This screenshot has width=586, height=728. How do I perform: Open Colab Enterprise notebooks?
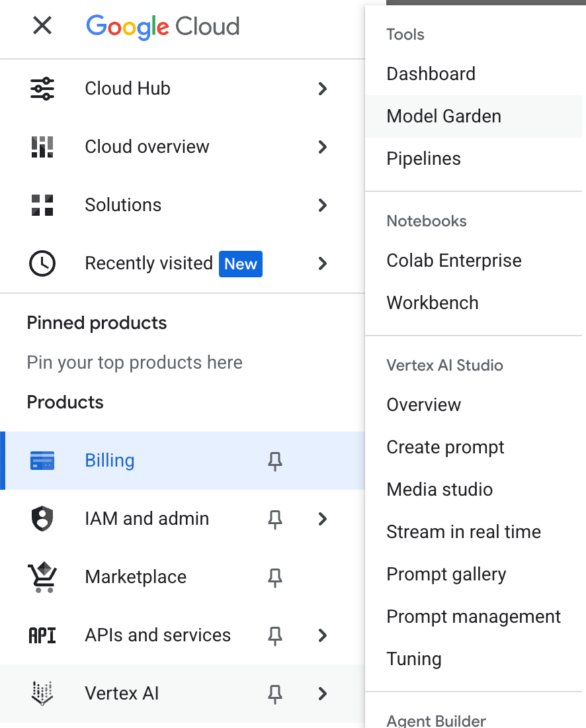(474, 261)
